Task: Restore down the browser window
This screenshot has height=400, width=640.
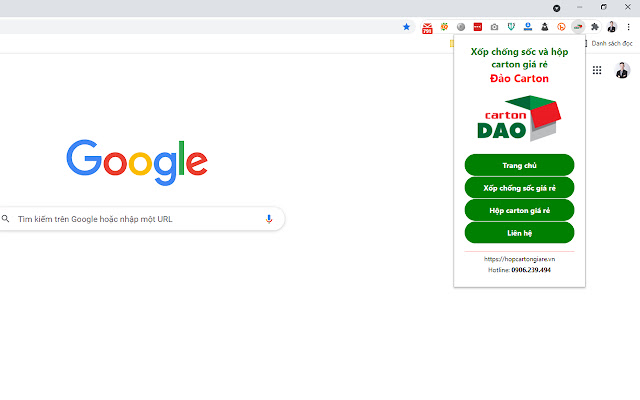Action: 603,7
